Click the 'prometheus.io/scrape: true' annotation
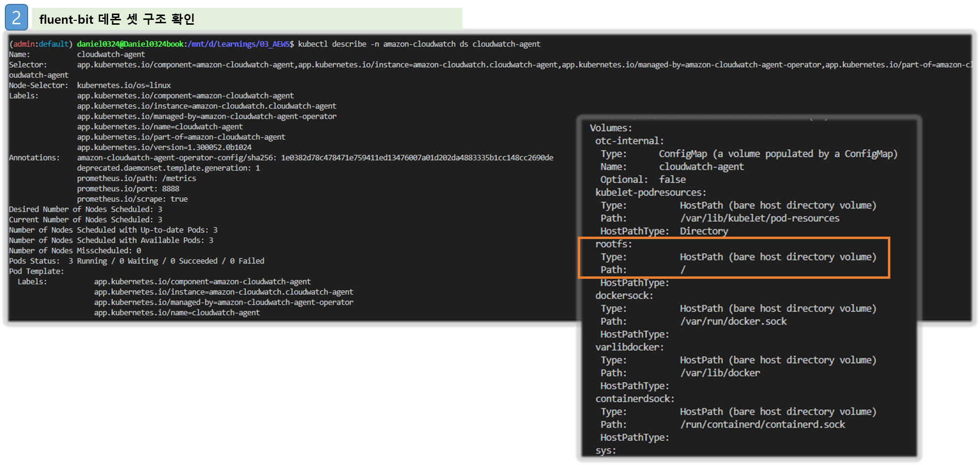The image size is (980, 465). pos(132,199)
